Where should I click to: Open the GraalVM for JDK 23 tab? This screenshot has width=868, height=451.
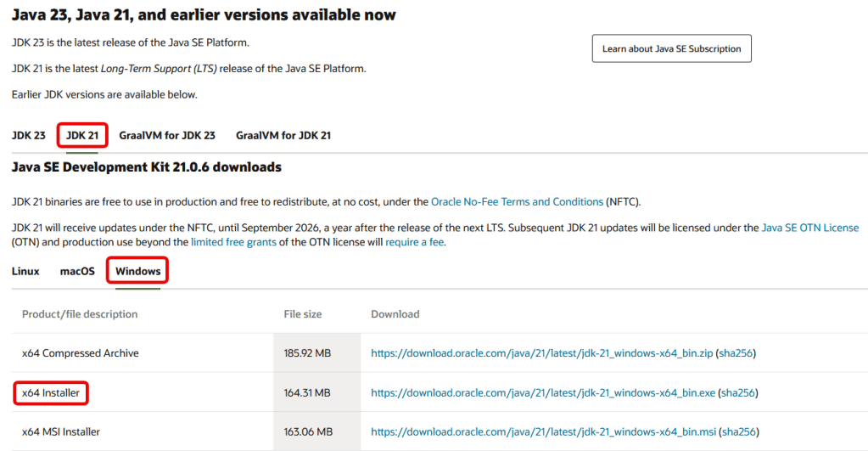[167, 135]
